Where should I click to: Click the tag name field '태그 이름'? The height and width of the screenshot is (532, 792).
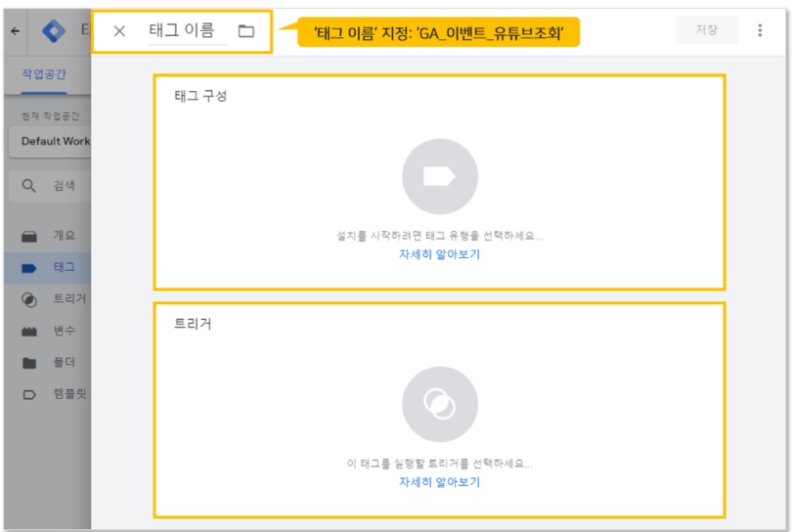pyautogui.click(x=187, y=31)
